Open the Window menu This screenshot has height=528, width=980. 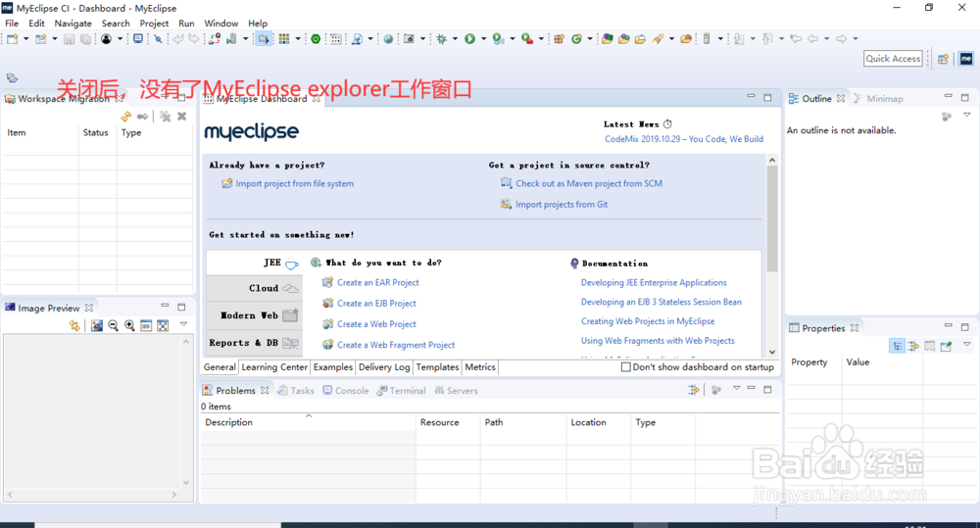[x=221, y=24]
